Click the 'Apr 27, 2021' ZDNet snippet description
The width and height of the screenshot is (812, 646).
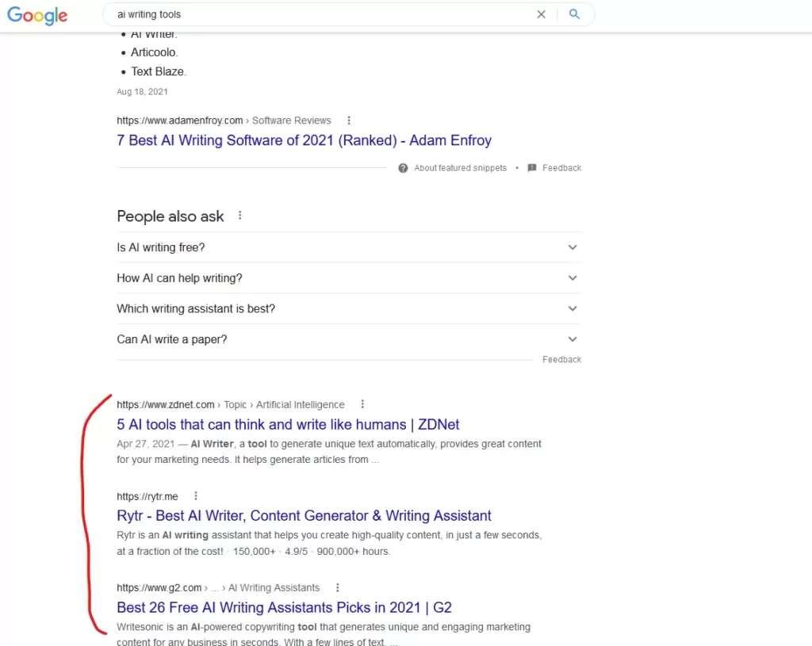(329, 451)
